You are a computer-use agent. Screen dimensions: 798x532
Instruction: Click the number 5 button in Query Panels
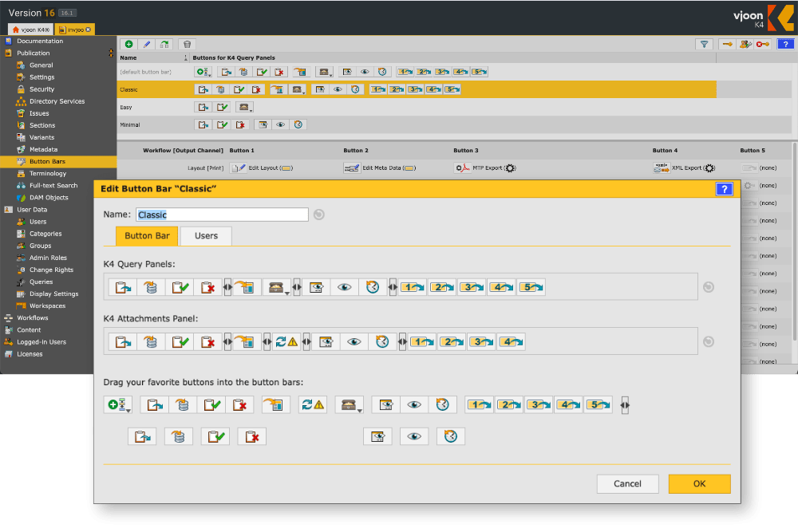[x=531, y=287]
